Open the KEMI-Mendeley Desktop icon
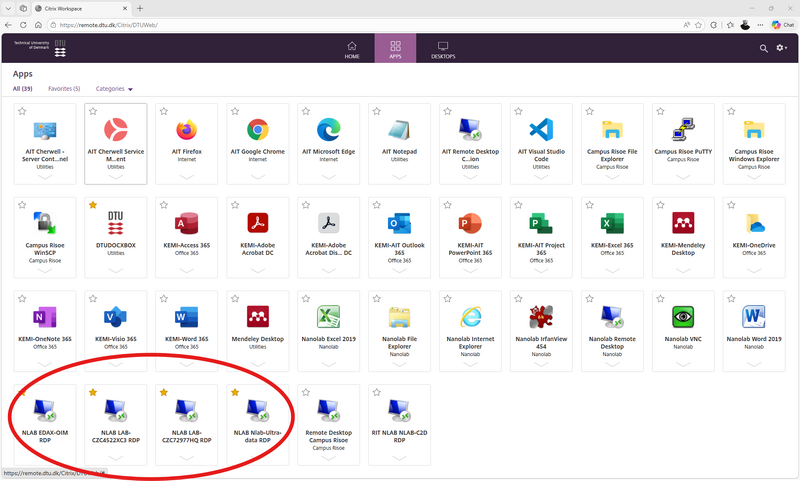The image size is (800, 481). (683, 223)
